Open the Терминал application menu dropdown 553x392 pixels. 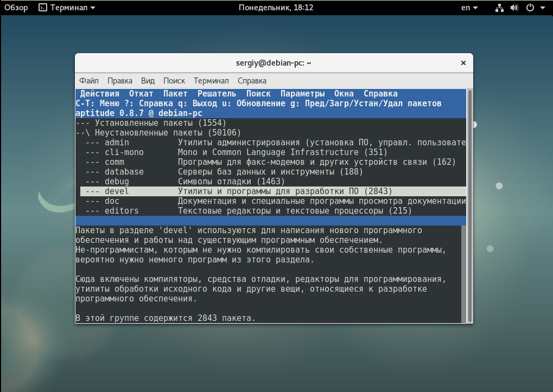[x=67, y=8]
